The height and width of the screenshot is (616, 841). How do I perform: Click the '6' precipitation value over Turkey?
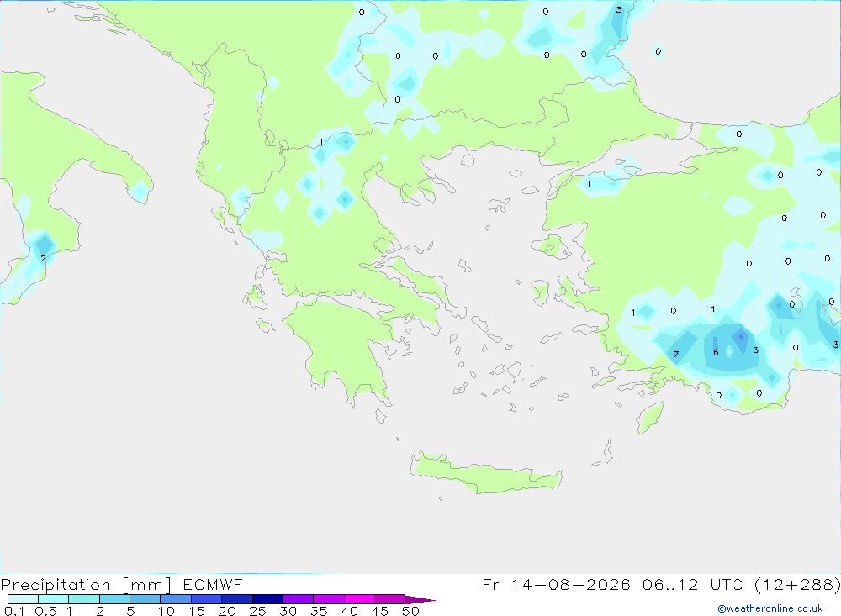[716, 352]
